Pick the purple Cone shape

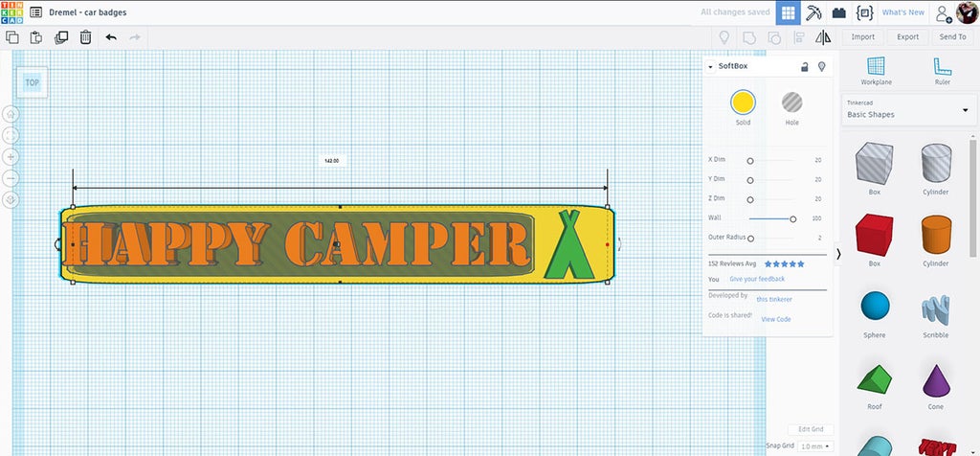936,383
